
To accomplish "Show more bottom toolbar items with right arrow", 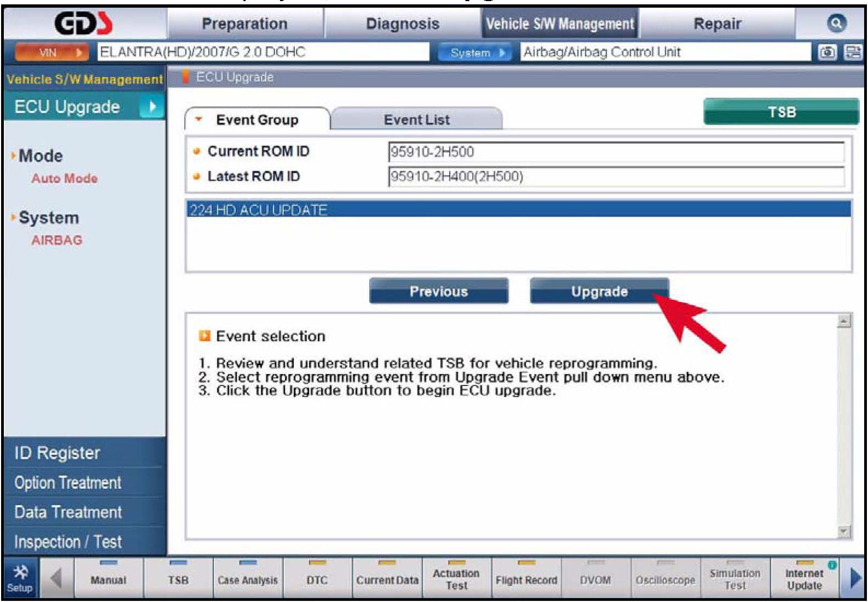I will 855,578.
